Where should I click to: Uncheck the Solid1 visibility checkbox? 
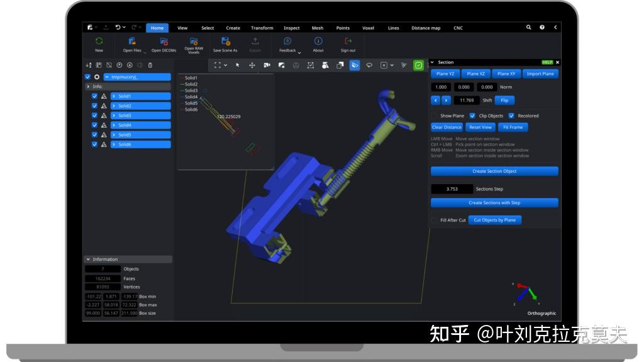94,96
